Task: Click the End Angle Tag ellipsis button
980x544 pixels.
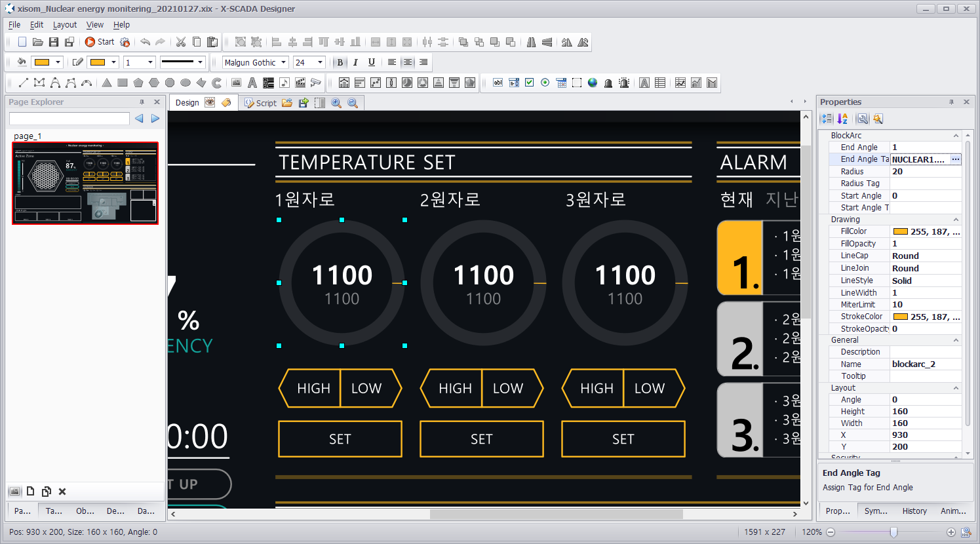Action: point(956,159)
